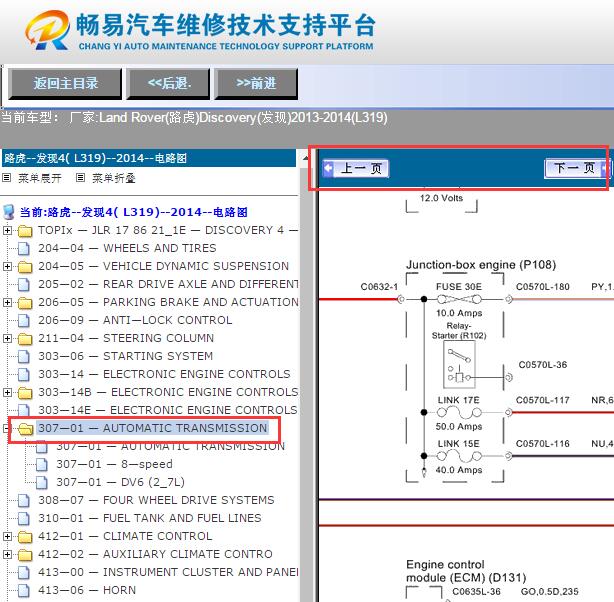Viewport: 614px width, 602px height.
Task: Click the 303-06 Starting System page icon
Action: click(24, 356)
